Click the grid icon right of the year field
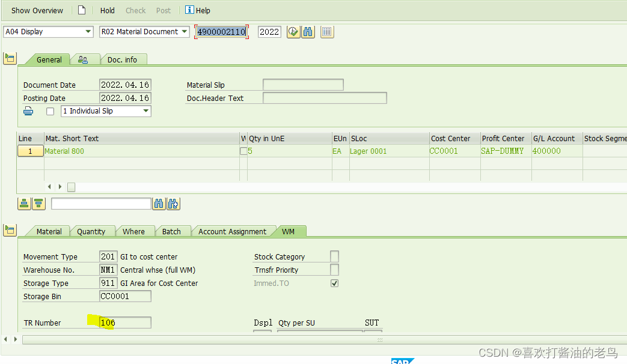The image size is (627, 364). pos(326,32)
